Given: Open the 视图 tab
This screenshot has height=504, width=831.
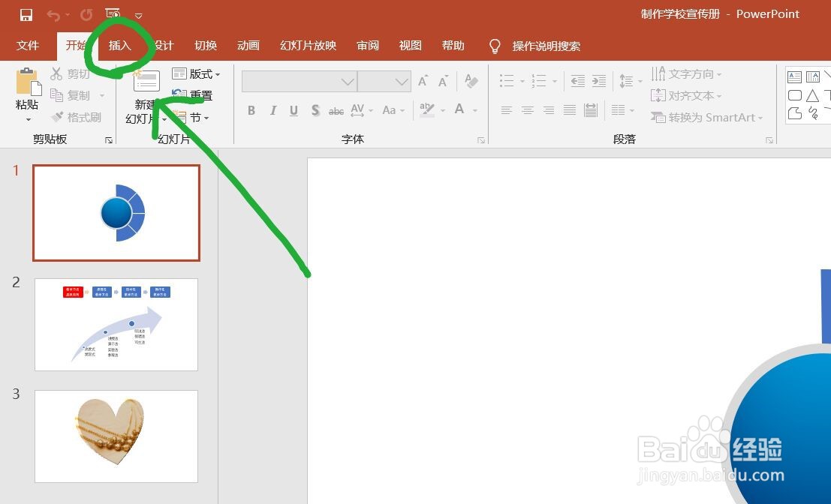Looking at the screenshot, I should 410,46.
